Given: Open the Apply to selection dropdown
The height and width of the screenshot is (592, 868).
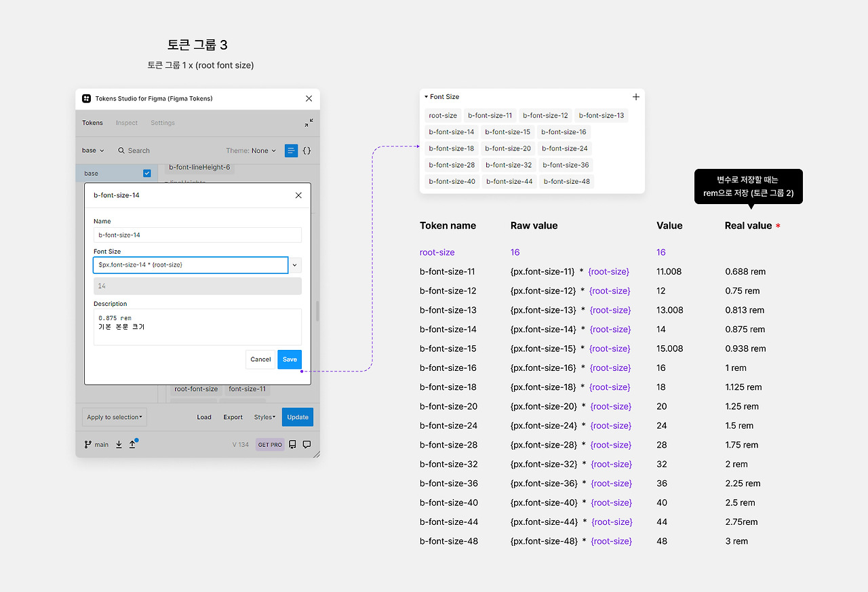Looking at the screenshot, I should coord(114,417).
